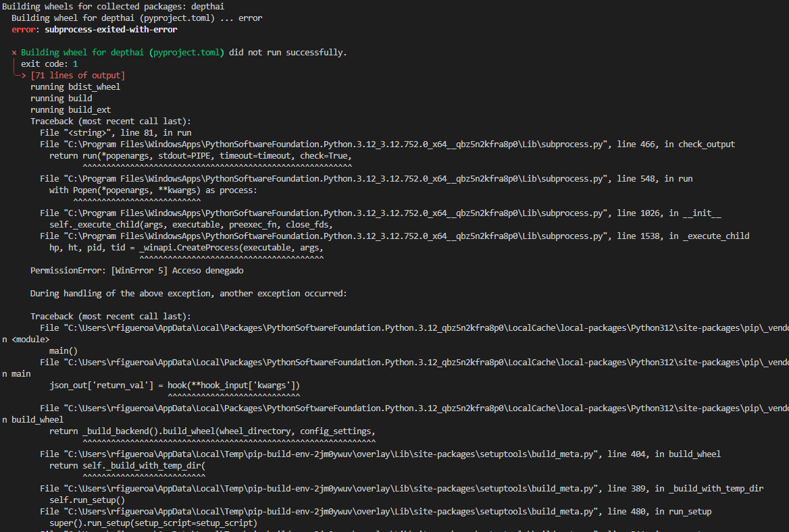Select the 'exit code: 1' line
Screen dimensions: 789x532
coord(49,64)
